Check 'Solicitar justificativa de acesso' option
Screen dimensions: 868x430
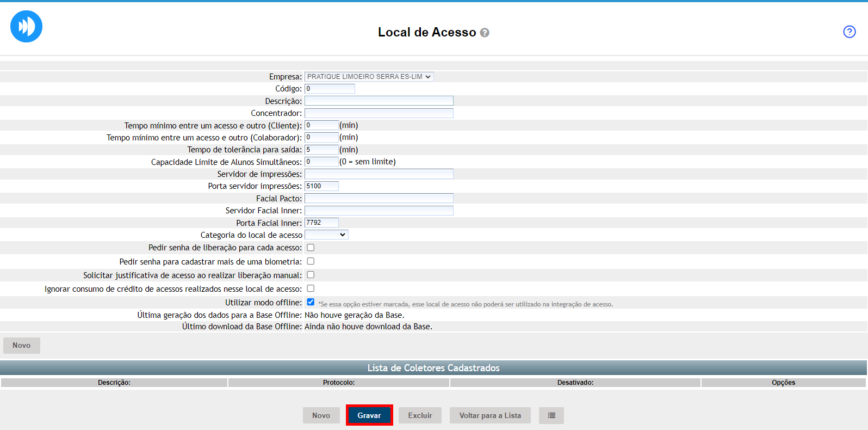click(x=311, y=275)
